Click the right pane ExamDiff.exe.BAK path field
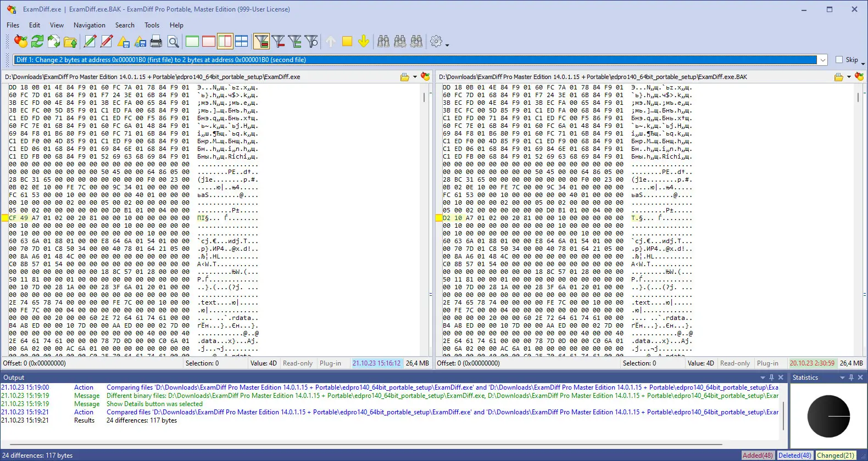Viewport: 868px width, 461px height. 634,77
